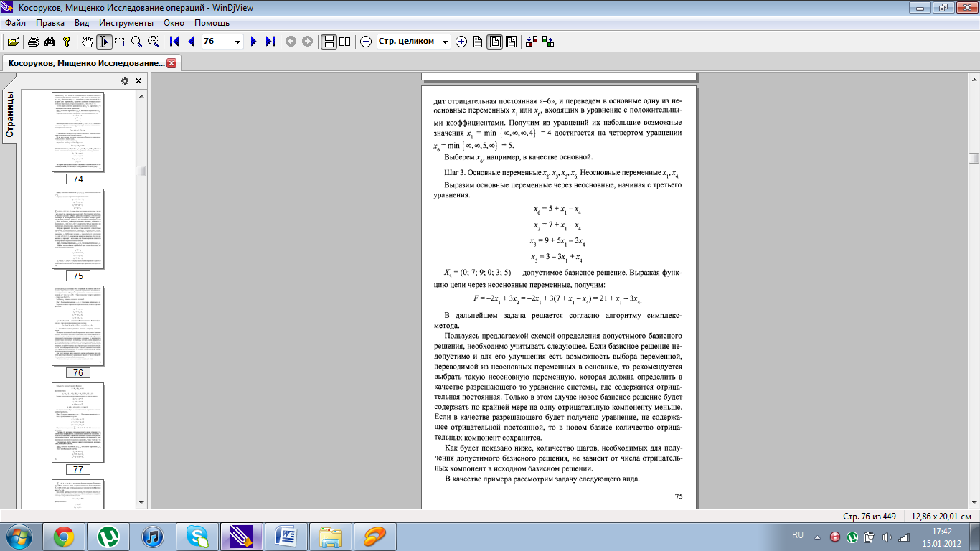
Task: Close the thumbnails side panel
Action: (x=138, y=81)
